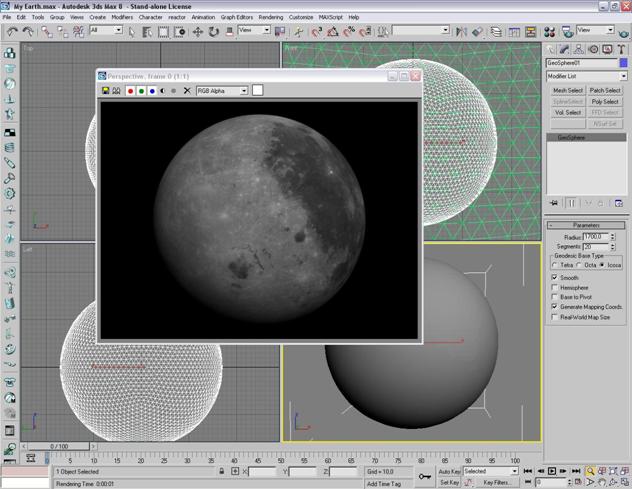
Task: Toggle the Smooth checkbox
Action: click(x=556, y=277)
